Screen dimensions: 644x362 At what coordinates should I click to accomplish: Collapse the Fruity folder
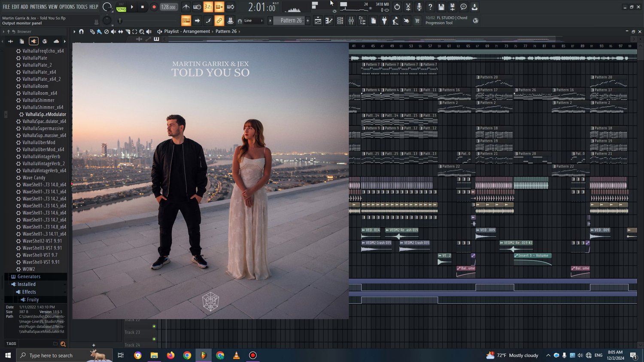(x=36, y=300)
